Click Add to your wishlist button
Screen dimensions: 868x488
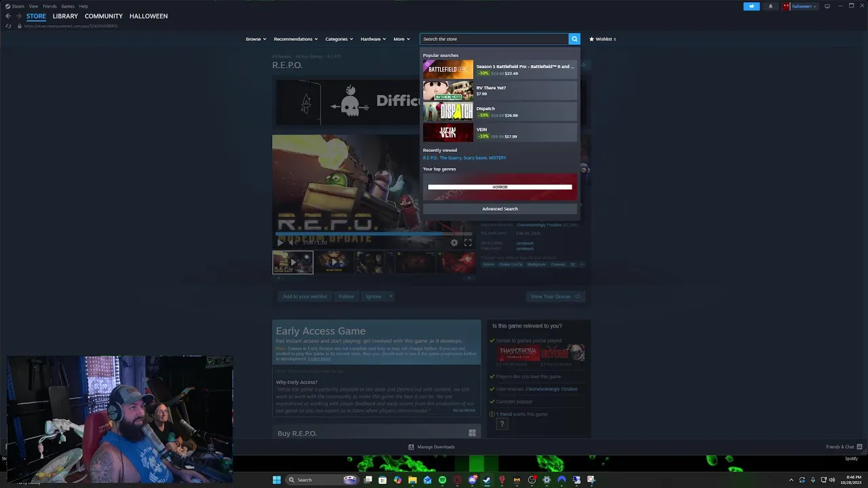pos(304,296)
